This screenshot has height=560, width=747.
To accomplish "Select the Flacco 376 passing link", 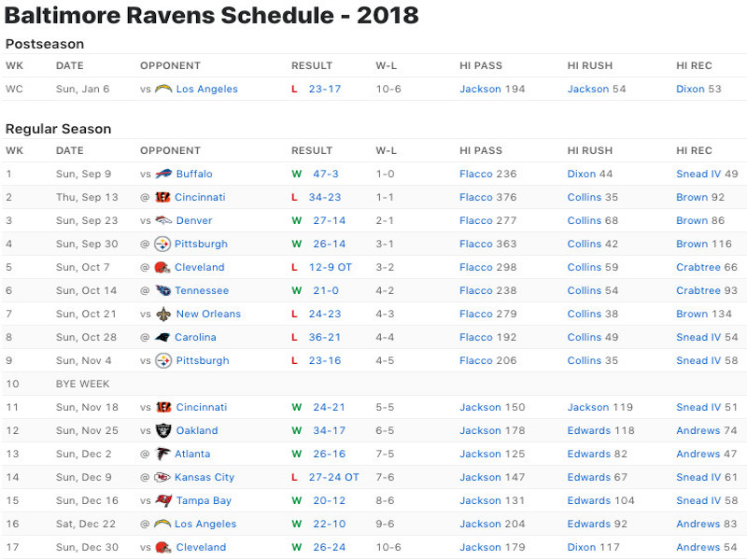I will 487,197.
